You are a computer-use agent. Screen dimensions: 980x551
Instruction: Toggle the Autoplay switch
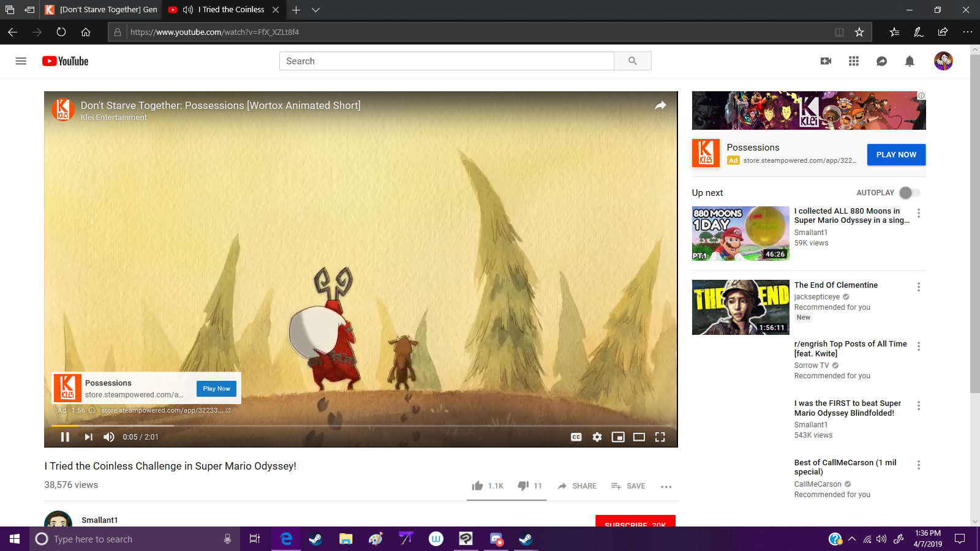click(x=910, y=193)
